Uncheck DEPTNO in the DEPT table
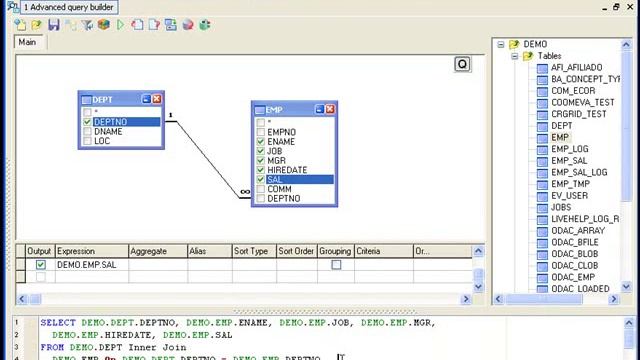Image resolution: width=640 pixels, height=360 pixels. tap(87, 122)
